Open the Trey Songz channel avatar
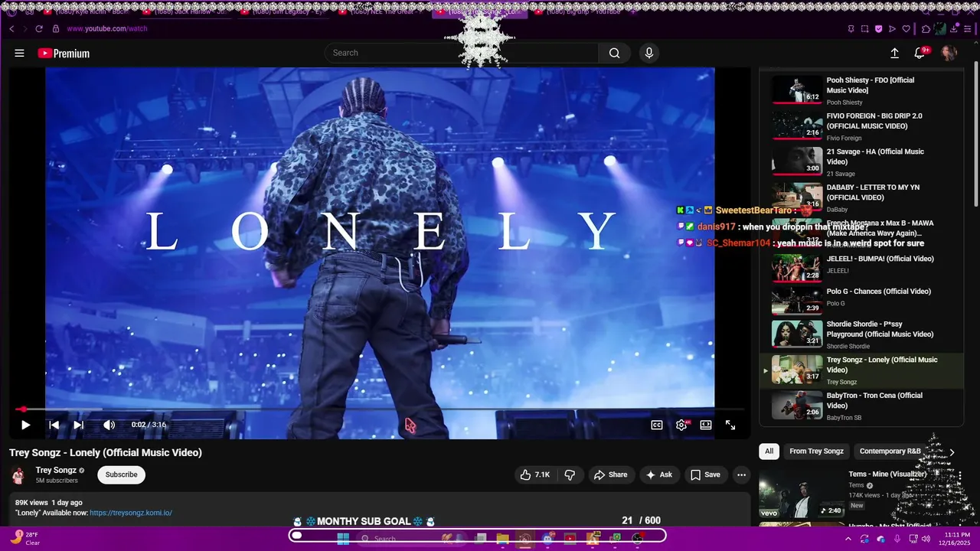Screen dimensions: 980x551 18,475
